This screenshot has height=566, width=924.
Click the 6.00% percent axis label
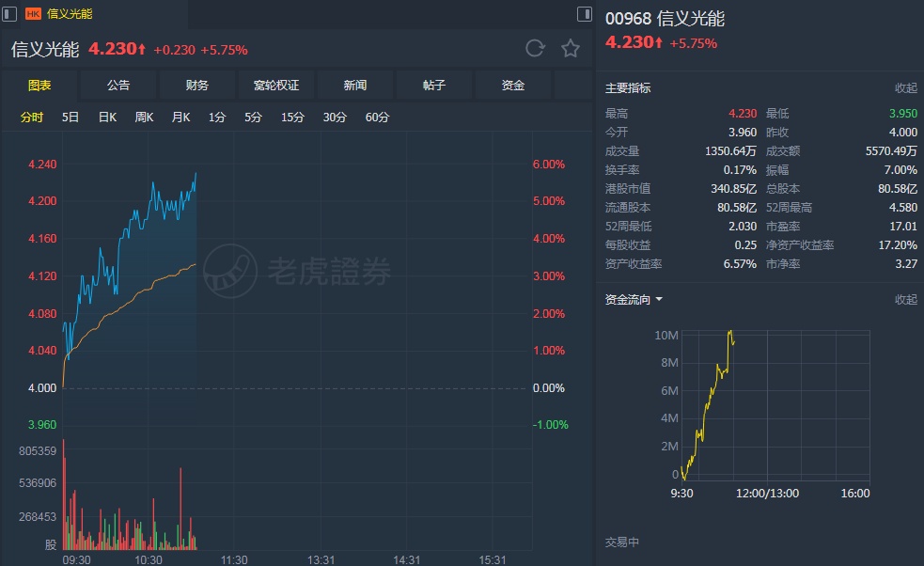click(549, 165)
